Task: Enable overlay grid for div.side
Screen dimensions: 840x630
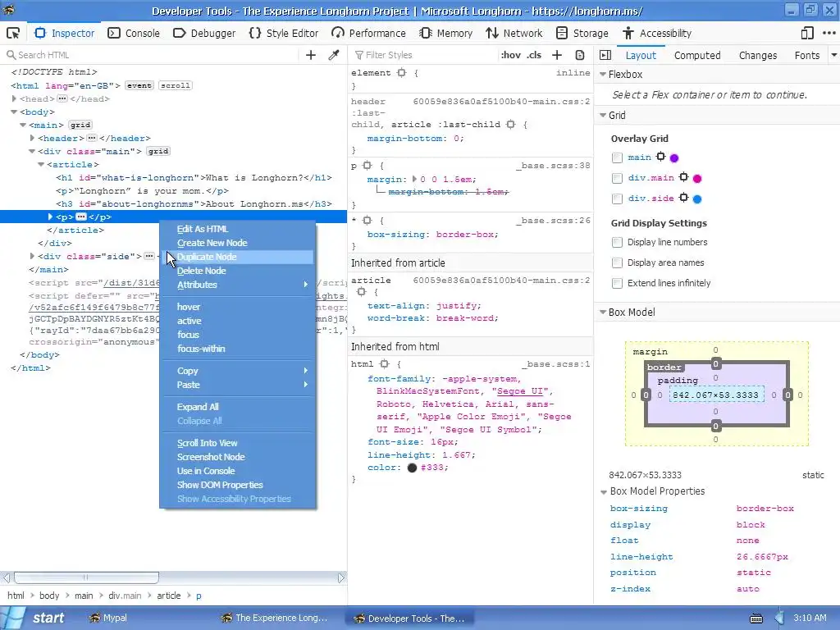Action: pyautogui.click(x=617, y=199)
